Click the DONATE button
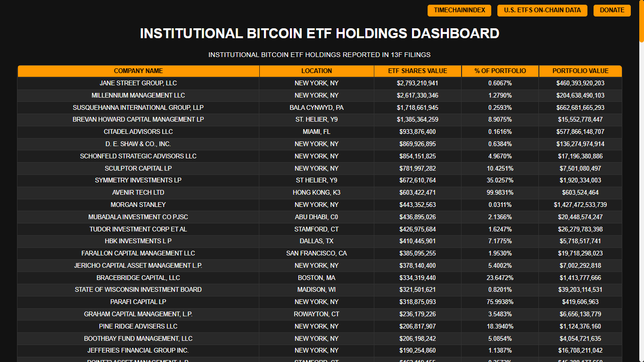 611,10
